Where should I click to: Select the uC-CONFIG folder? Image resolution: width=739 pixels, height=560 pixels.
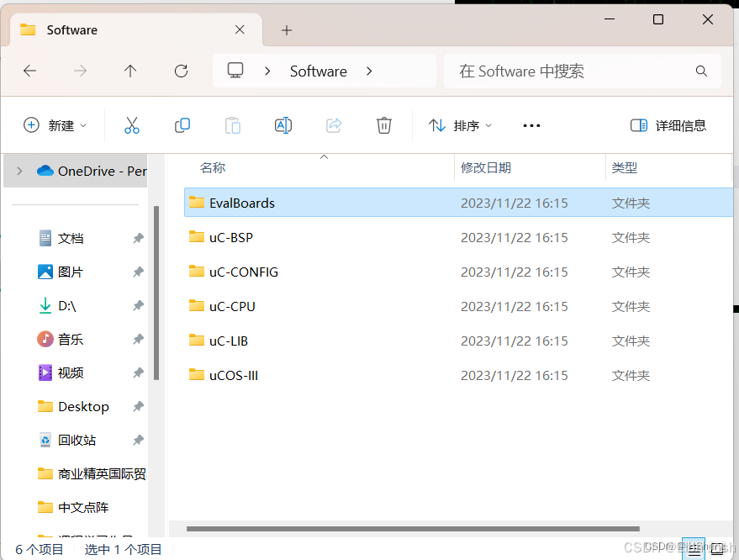click(x=458, y=272)
